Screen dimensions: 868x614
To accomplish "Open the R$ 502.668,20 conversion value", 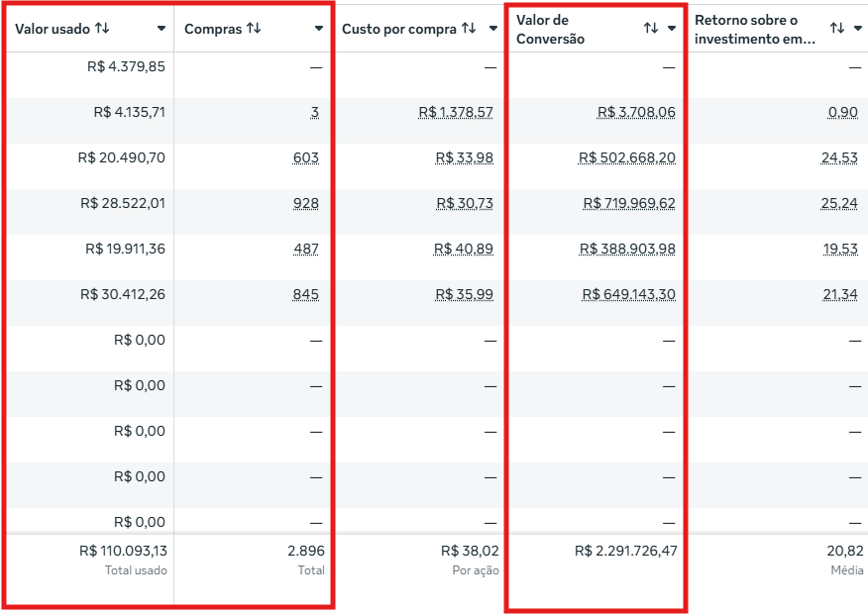I will click(x=628, y=157).
